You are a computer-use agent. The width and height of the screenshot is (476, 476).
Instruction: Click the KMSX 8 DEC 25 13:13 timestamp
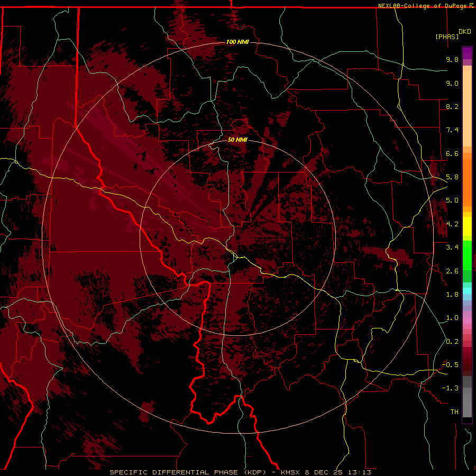point(326,472)
